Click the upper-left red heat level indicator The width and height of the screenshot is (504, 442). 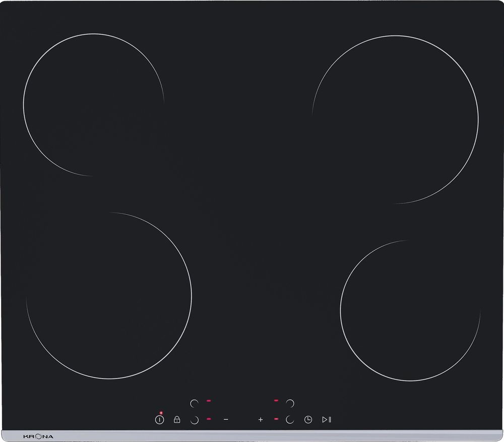tap(209, 401)
